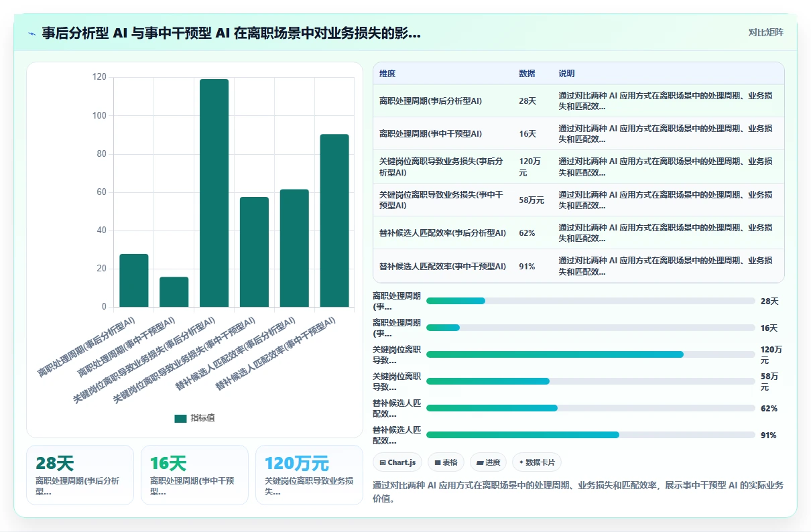The image size is (811, 532).
Task: Click the 进度 tag chip
Action: (489, 462)
